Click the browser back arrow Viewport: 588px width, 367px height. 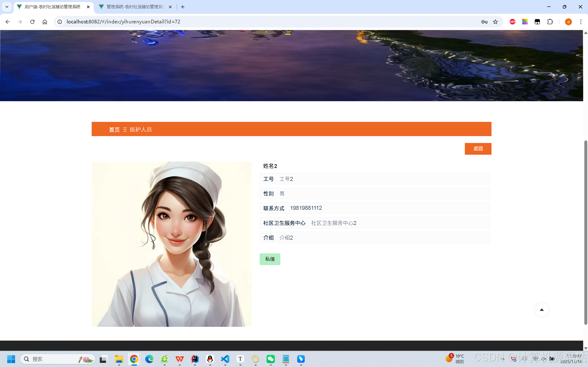8,22
